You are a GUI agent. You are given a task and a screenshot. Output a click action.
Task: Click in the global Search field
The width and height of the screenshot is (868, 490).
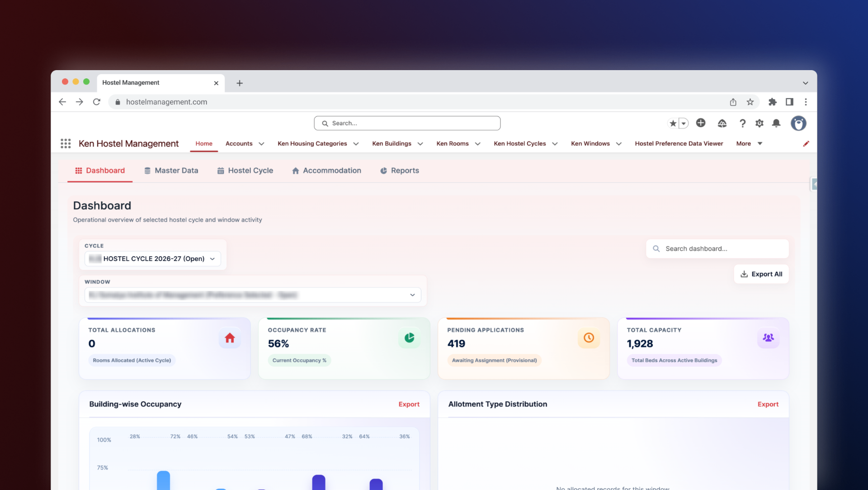point(407,123)
